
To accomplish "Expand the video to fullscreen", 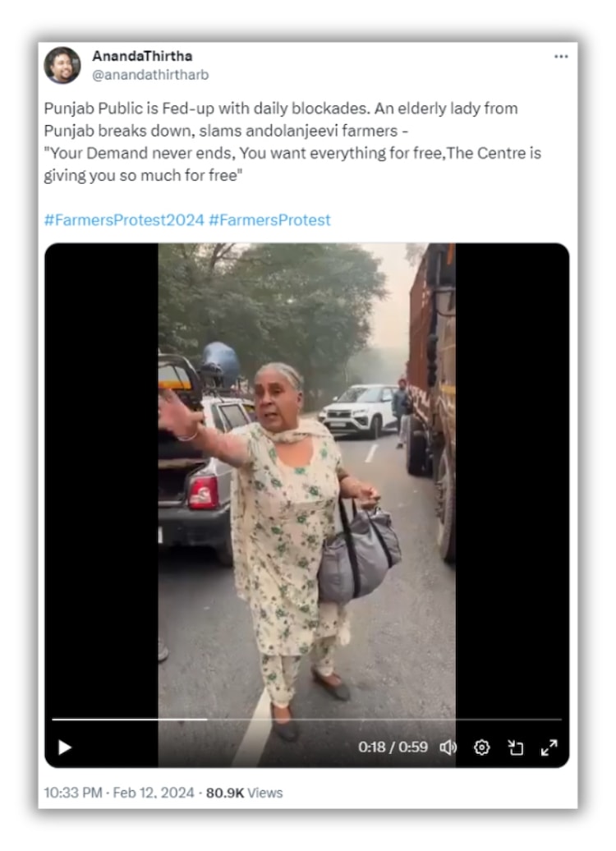I will (x=549, y=747).
